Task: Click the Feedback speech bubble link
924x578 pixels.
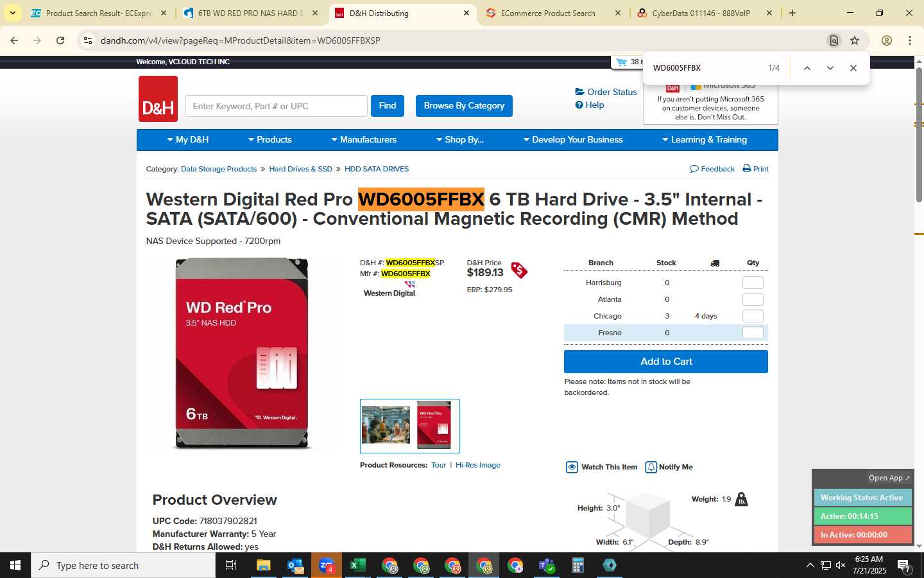Action: point(712,169)
